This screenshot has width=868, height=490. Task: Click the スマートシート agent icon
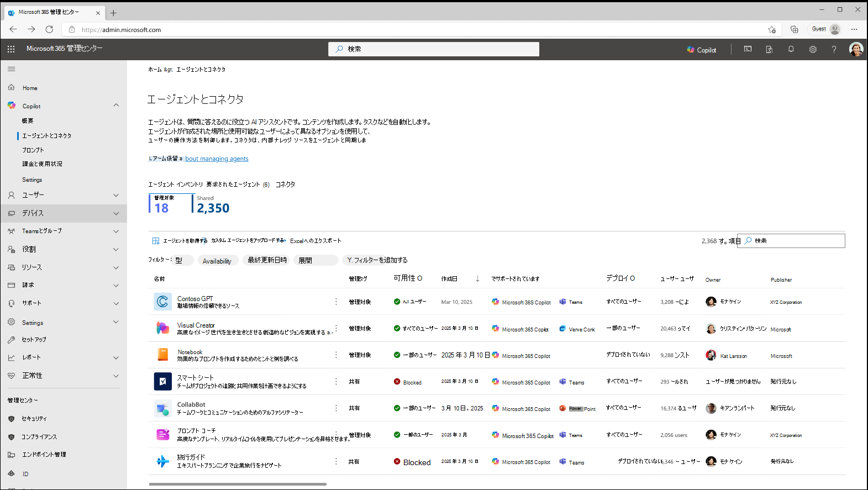click(x=162, y=381)
